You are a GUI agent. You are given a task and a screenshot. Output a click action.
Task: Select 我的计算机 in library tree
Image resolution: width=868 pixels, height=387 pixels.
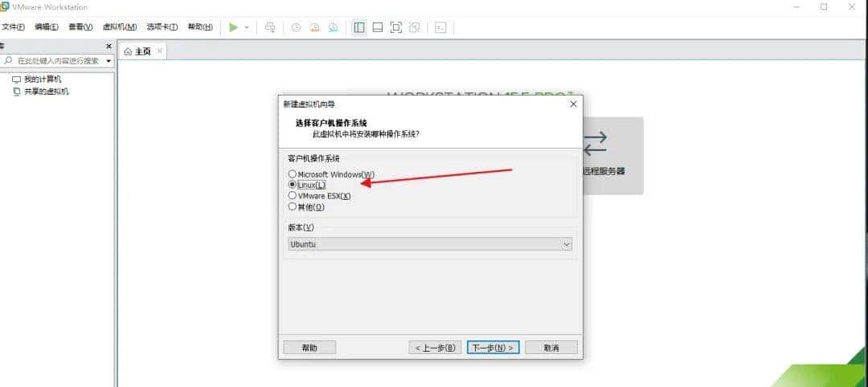43,79
